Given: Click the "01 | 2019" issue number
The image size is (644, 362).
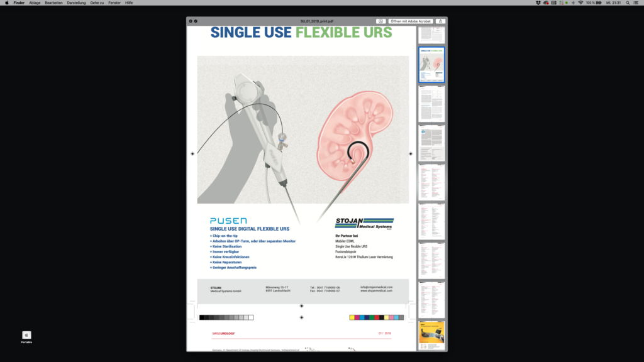Looking at the screenshot, I should 385,333.
